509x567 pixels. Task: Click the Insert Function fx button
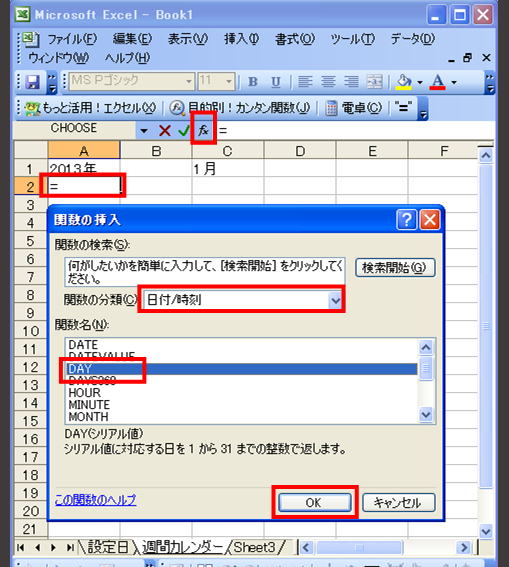coord(204,129)
